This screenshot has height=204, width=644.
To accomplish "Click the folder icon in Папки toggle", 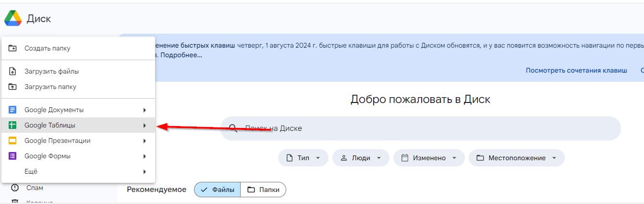I will [x=251, y=190].
